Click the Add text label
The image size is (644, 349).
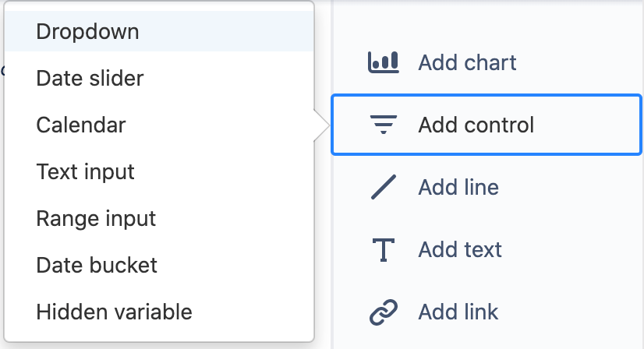click(x=460, y=249)
